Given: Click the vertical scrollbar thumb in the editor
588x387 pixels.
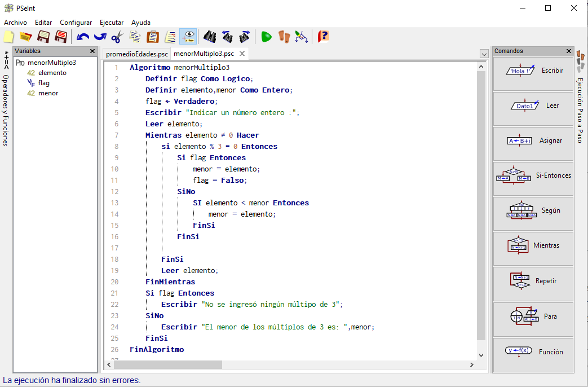Looking at the screenshot, I should pos(481,205).
